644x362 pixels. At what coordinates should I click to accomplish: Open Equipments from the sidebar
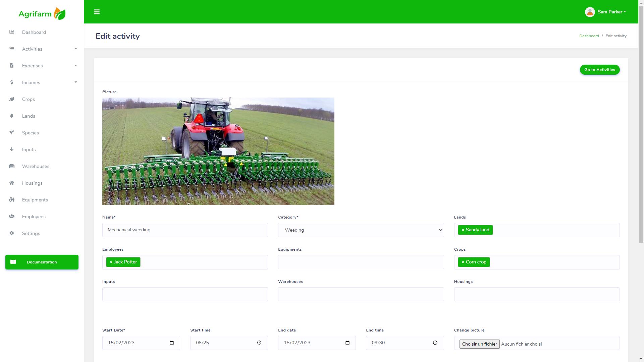coord(35,200)
